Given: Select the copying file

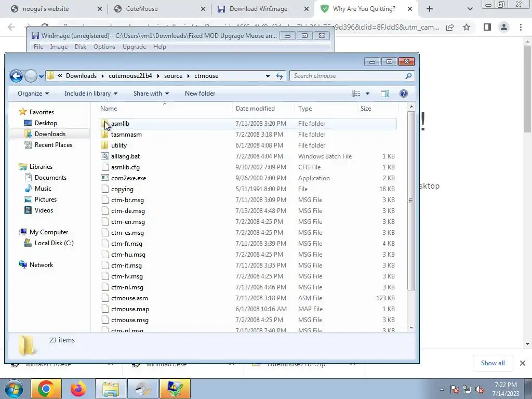Looking at the screenshot, I should coord(122,189).
